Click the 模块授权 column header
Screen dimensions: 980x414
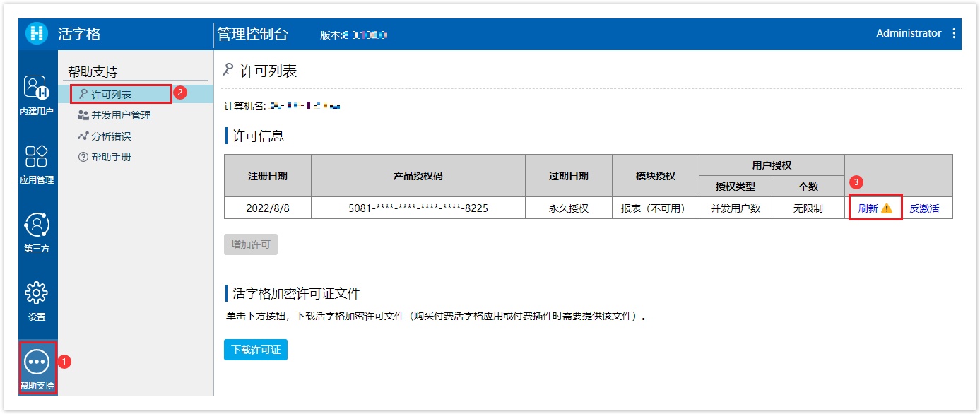[x=656, y=176]
